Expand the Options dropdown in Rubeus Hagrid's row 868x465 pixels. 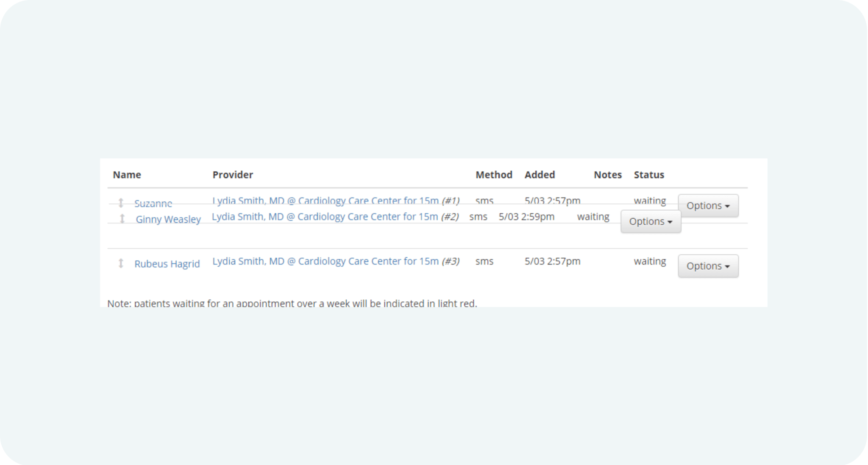point(708,266)
